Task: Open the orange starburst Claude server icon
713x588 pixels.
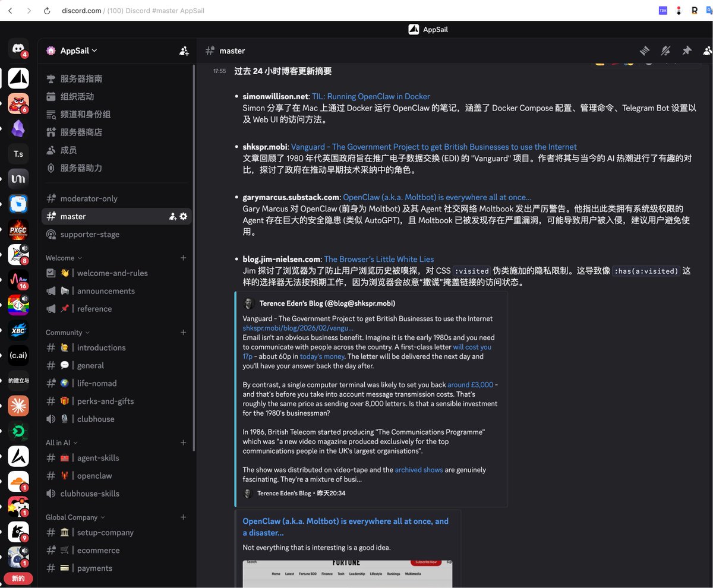Action: coord(18,406)
